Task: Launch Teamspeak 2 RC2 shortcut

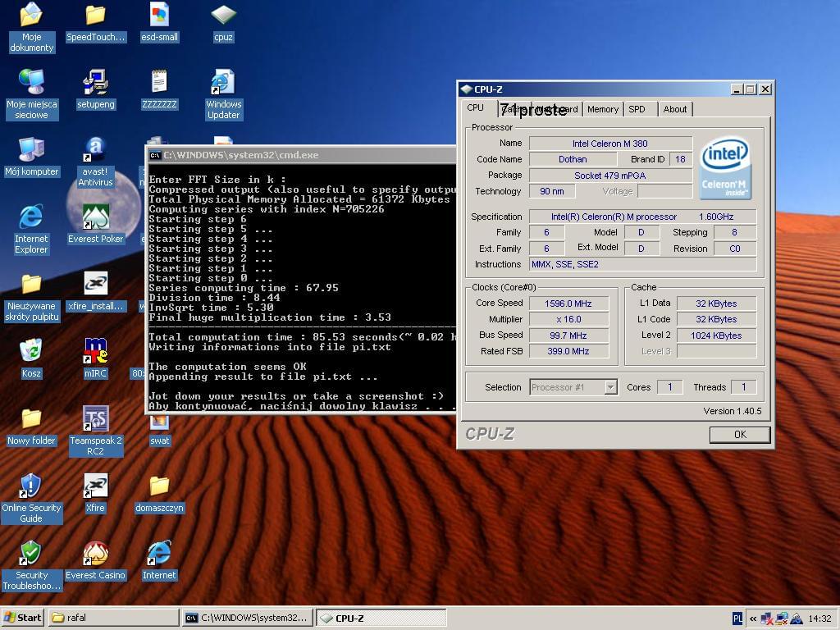Action: click(95, 431)
